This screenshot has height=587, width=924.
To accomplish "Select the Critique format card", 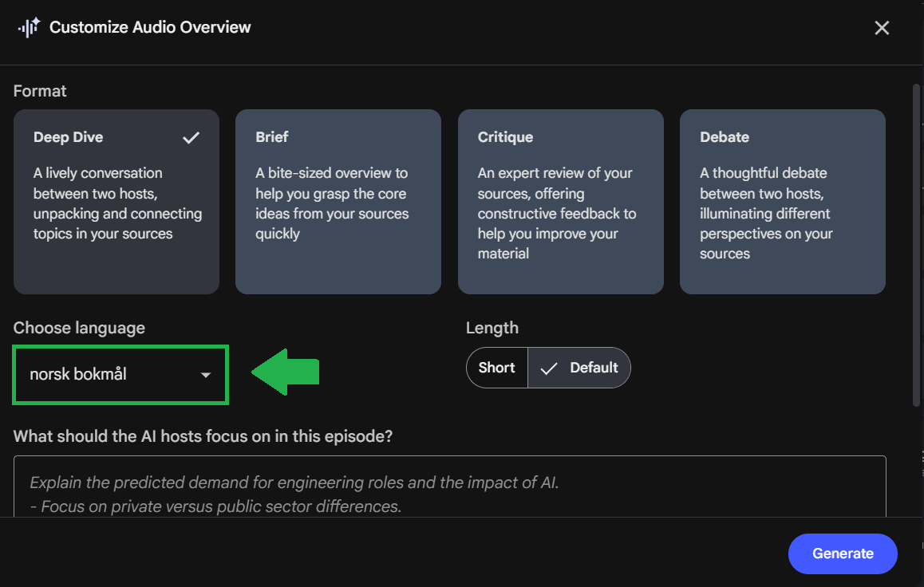I will click(x=560, y=202).
